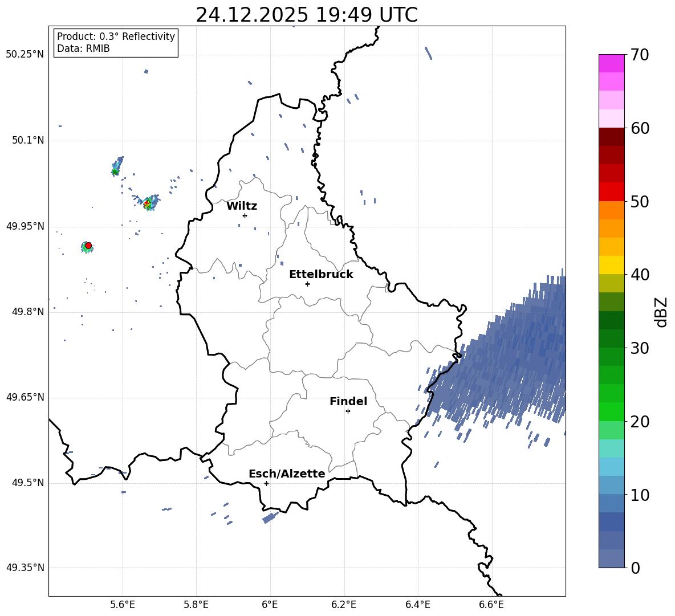Click the colorbar value 30
This screenshot has width=675, height=616.
pyautogui.click(x=640, y=348)
